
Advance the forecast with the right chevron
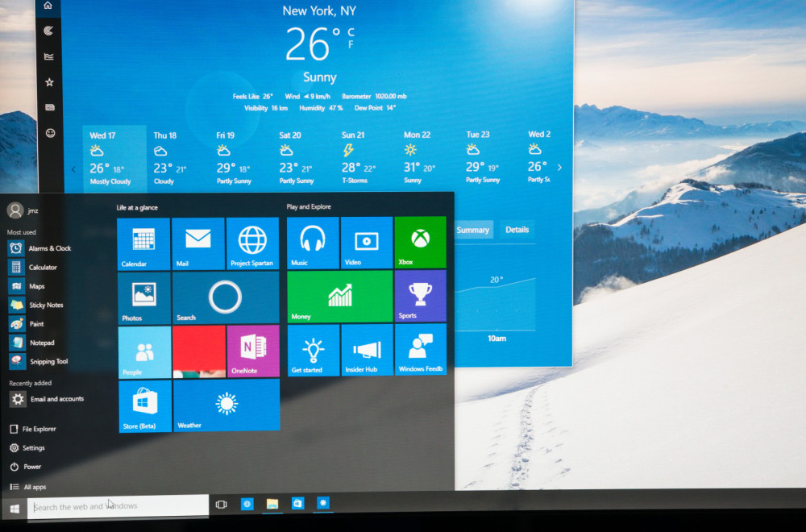560,168
